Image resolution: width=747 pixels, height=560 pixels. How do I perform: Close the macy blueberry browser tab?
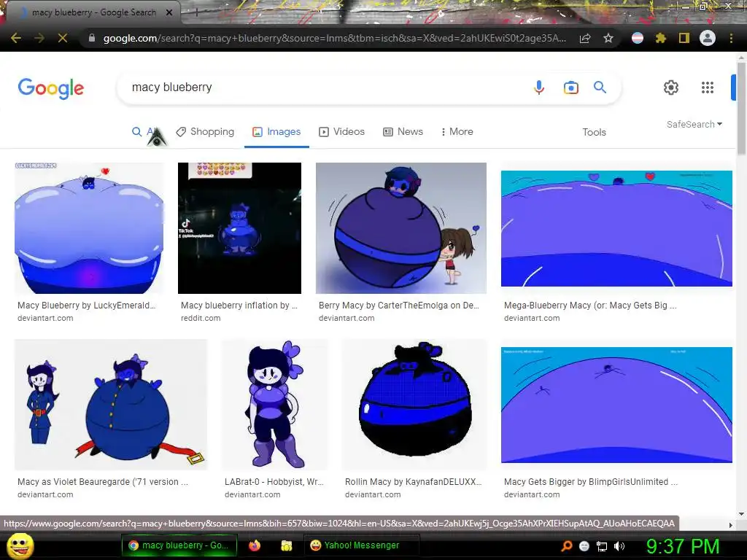coord(169,12)
